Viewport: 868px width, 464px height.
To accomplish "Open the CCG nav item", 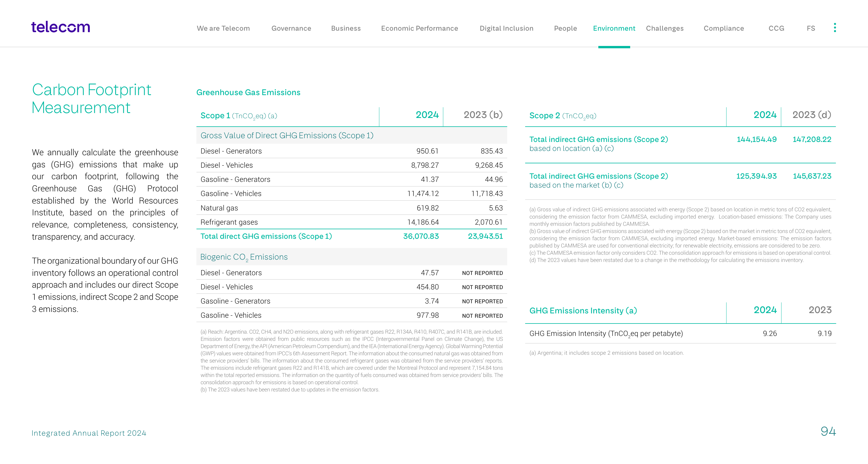I will (x=776, y=28).
